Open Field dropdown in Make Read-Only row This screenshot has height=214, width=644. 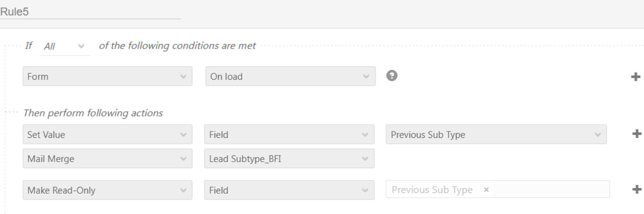click(x=290, y=191)
